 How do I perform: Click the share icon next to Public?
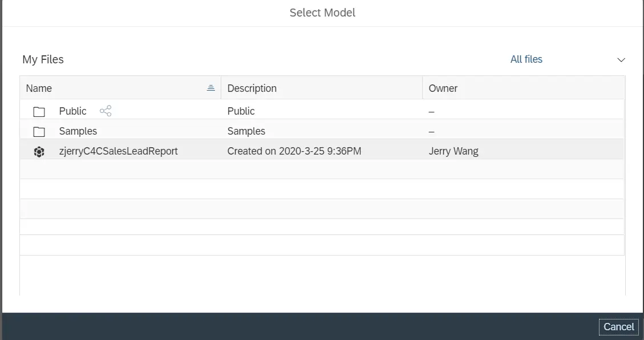click(x=106, y=111)
